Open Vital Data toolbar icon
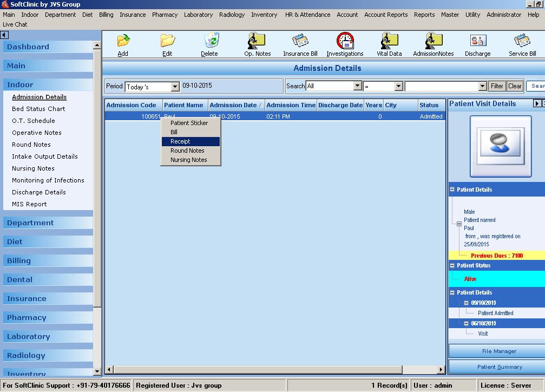 pyautogui.click(x=389, y=41)
